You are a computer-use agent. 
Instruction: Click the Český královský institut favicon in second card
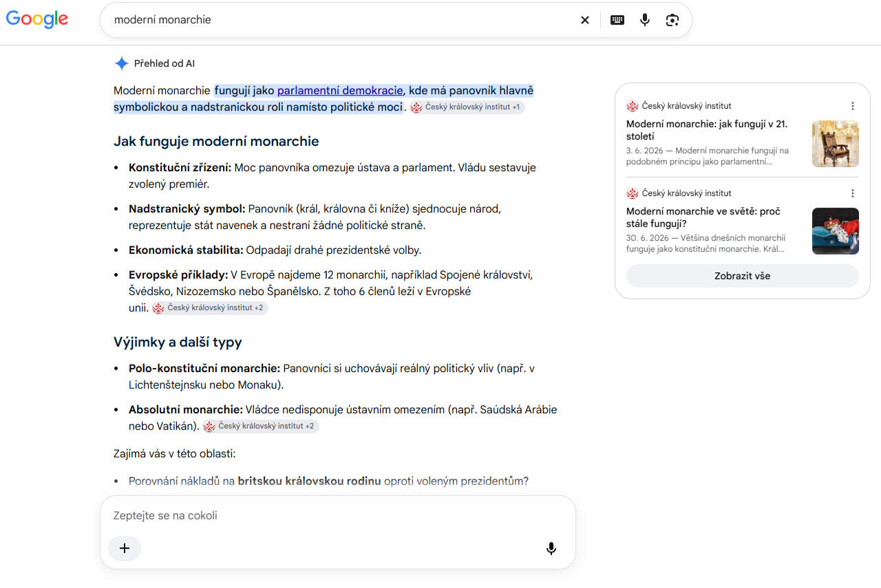pos(633,193)
